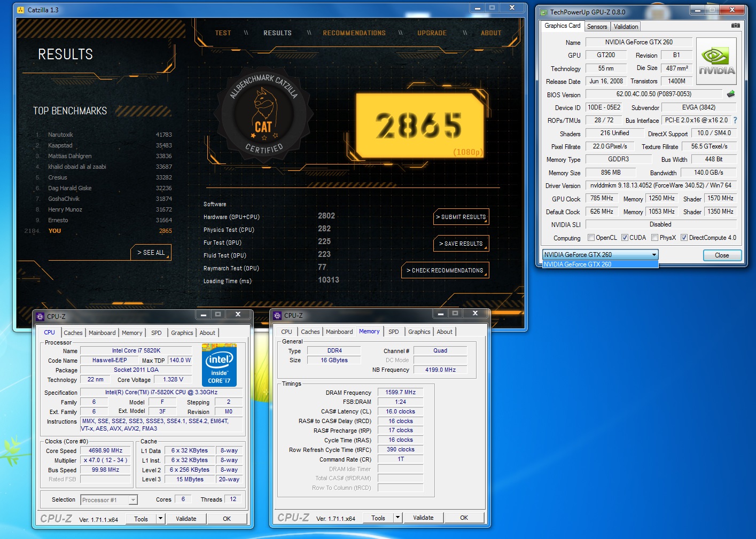This screenshot has width=756, height=539.
Task: Click Validate in the right CPU-Z window
Action: (x=423, y=518)
